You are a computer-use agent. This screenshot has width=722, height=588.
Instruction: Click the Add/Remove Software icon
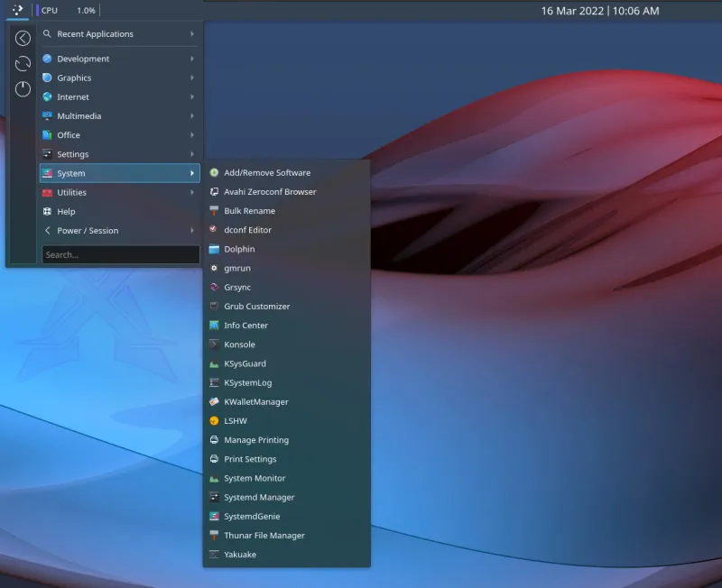click(214, 172)
